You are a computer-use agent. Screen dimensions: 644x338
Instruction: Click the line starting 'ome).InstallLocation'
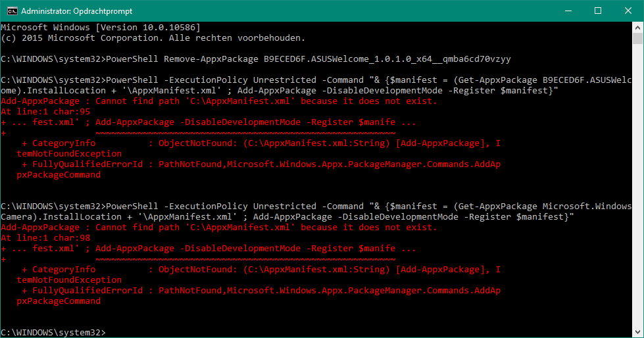[280, 91]
